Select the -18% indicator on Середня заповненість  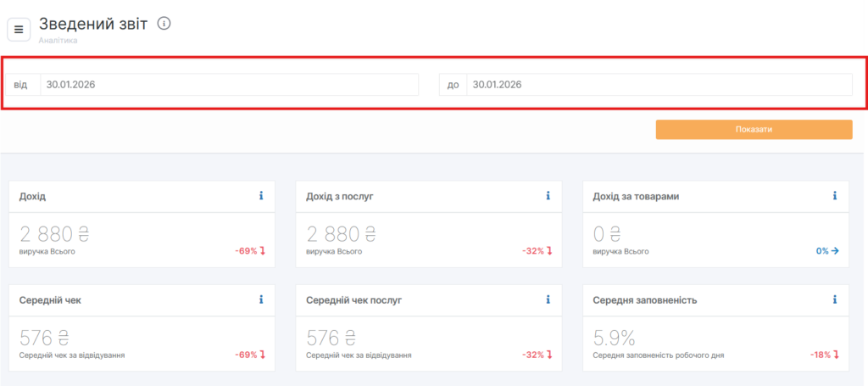point(824,355)
